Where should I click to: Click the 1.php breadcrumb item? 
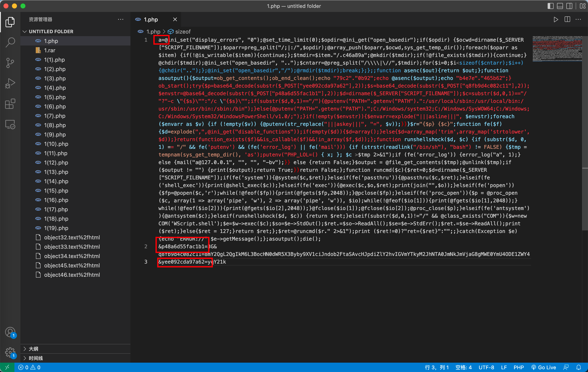click(153, 31)
